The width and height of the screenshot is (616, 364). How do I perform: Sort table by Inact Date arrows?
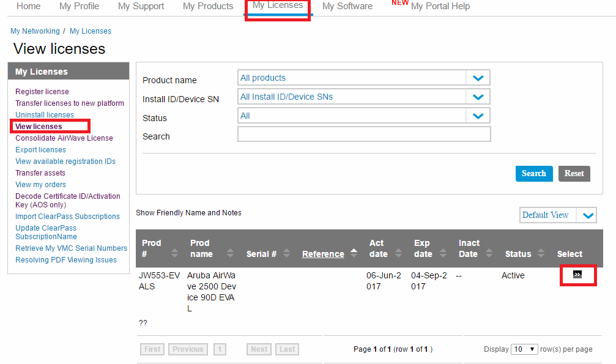click(x=489, y=253)
